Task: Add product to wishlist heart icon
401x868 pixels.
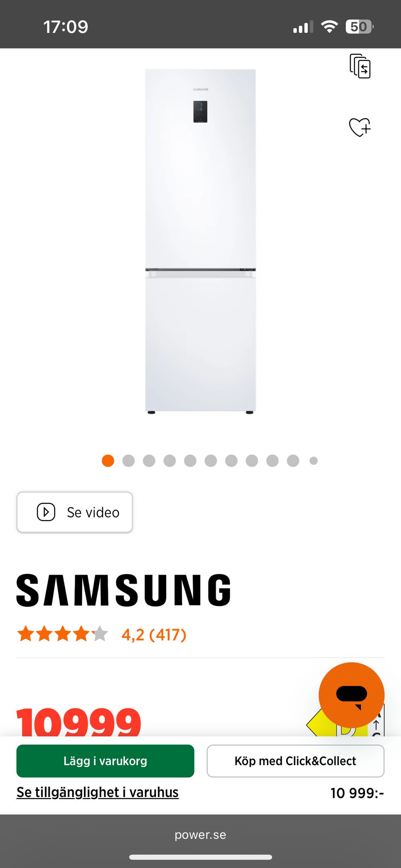Action: point(360,127)
